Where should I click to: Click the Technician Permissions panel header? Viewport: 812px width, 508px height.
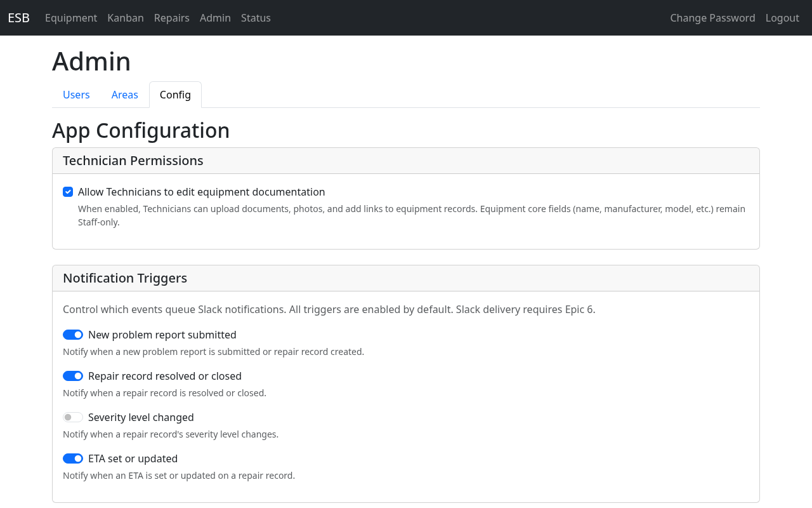(x=133, y=161)
